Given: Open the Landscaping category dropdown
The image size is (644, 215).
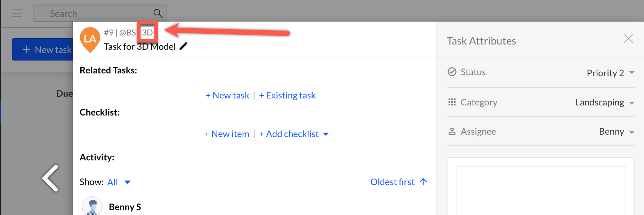Looking at the screenshot, I should 604,102.
